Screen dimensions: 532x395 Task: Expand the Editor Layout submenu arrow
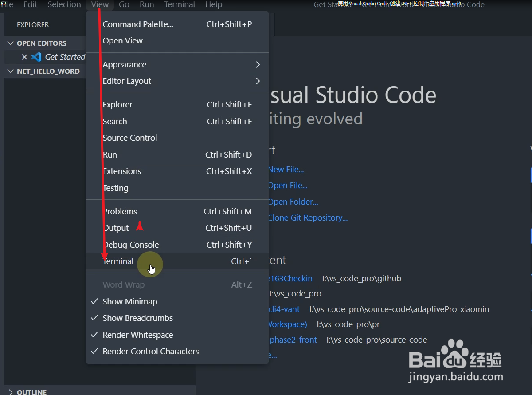click(x=258, y=81)
